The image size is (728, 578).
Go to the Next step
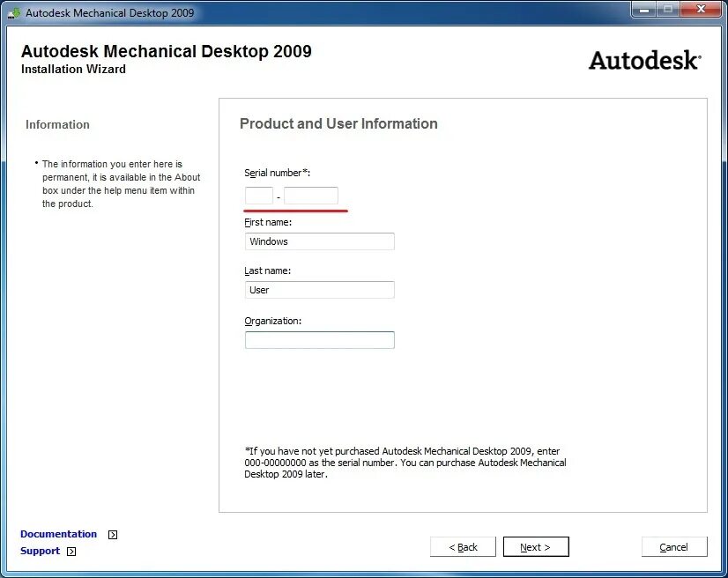[536, 547]
